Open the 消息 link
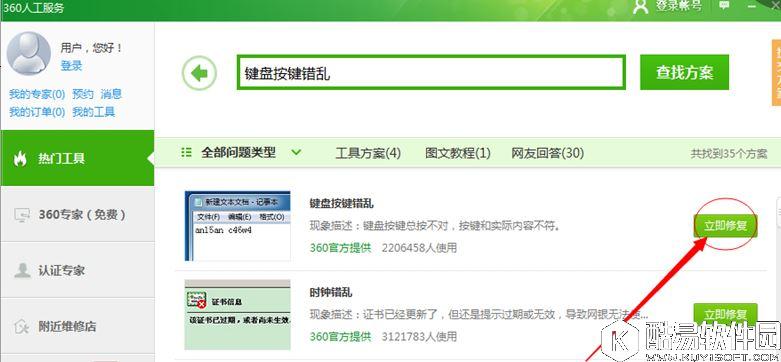This screenshot has height=362, width=781. click(111, 94)
